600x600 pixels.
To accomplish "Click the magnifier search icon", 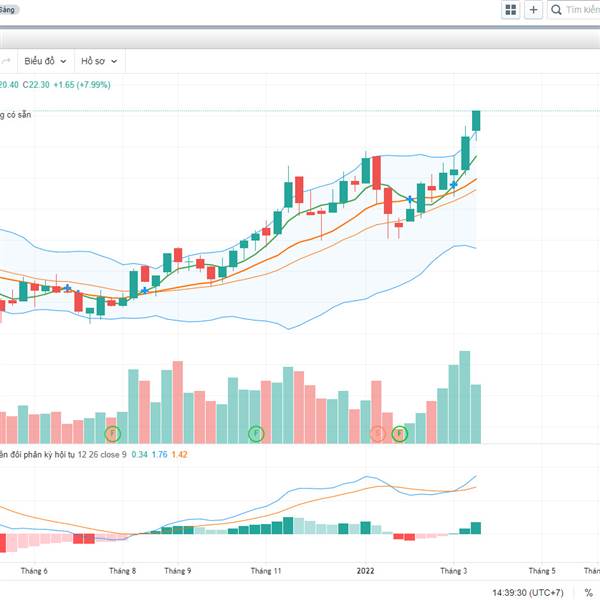I will pos(556,10).
